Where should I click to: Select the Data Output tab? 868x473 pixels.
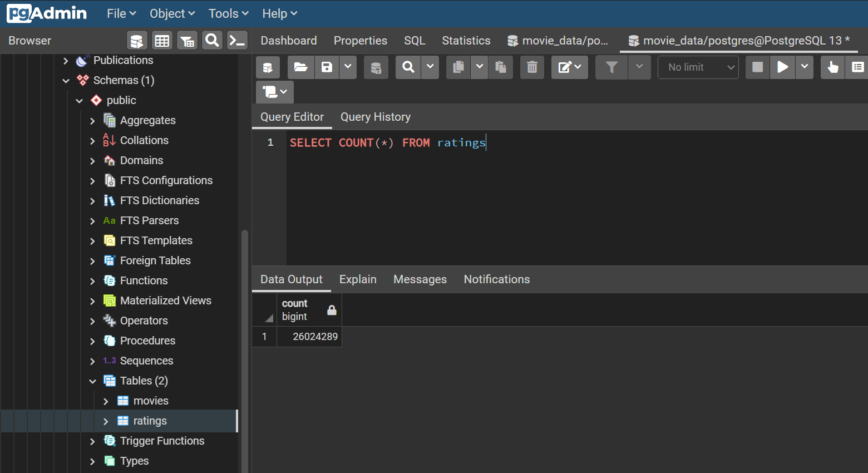coord(292,279)
